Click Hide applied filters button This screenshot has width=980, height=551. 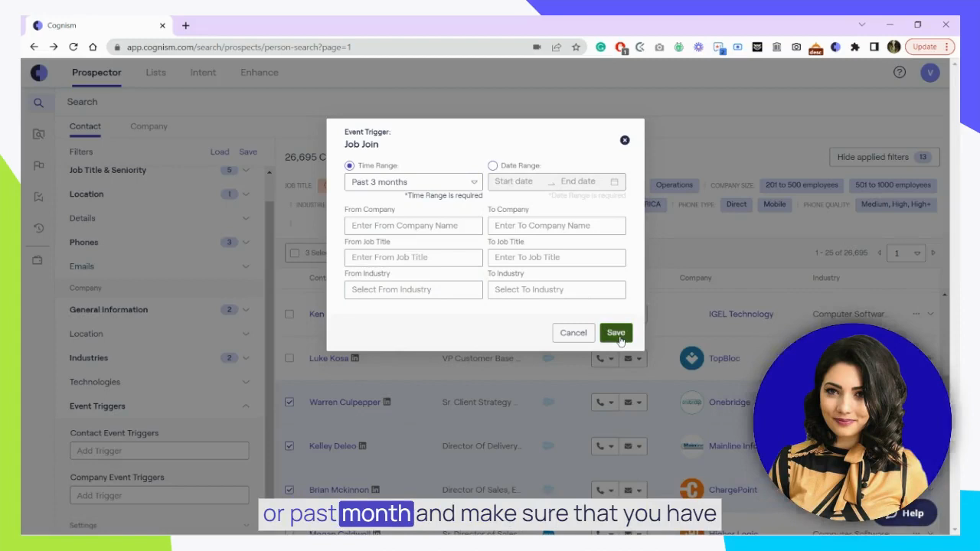pyautogui.click(x=884, y=157)
